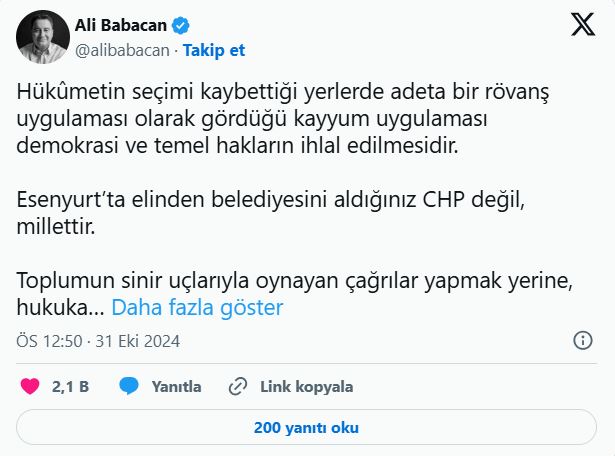Click the 2,1 B like count
Image resolution: width=615 pixels, height=456 pixels.
[71, 386]
